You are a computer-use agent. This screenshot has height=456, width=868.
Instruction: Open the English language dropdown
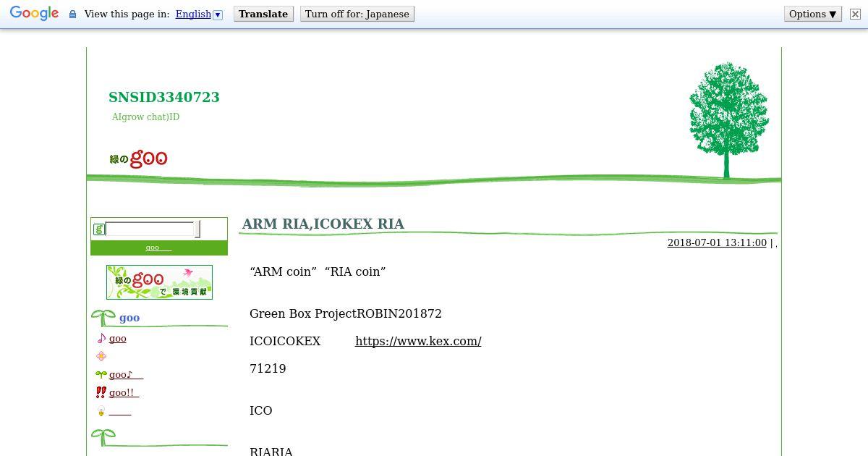[199, 14]
